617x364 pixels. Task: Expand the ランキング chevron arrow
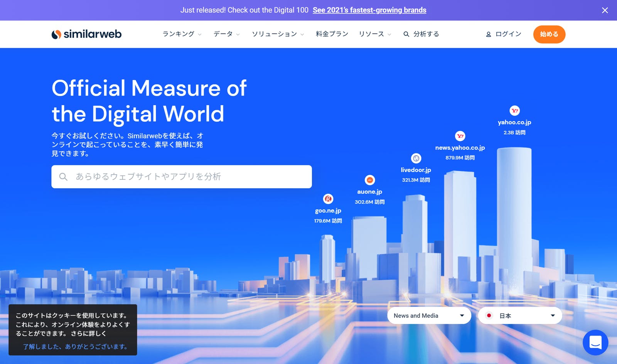200,34
